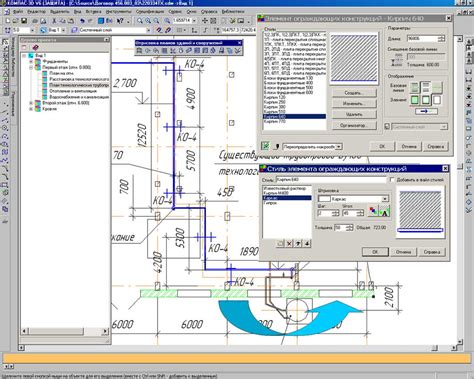Click printer-like icon in floating building plans toolbar
Viewport: 474px width, 379px height.
[x=221, y=51]
